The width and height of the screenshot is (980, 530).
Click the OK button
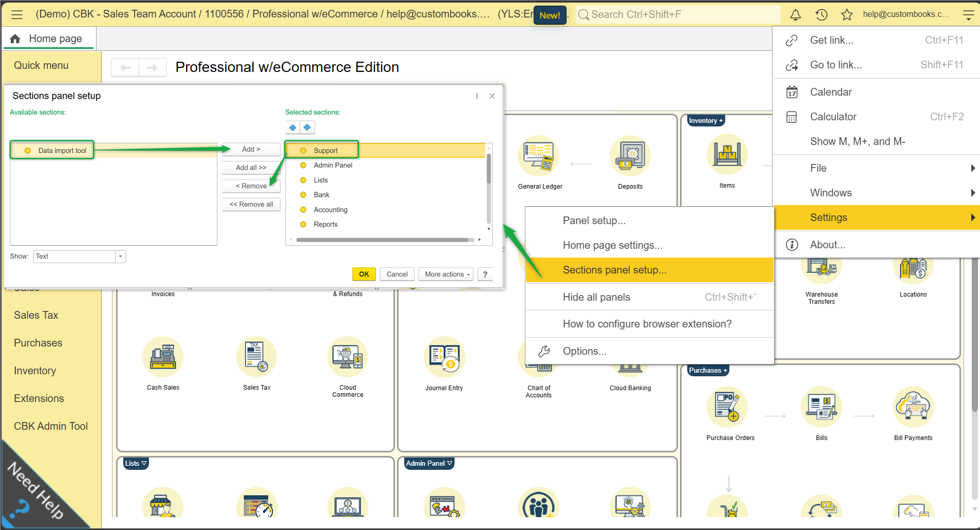click(x=364, y=275)
